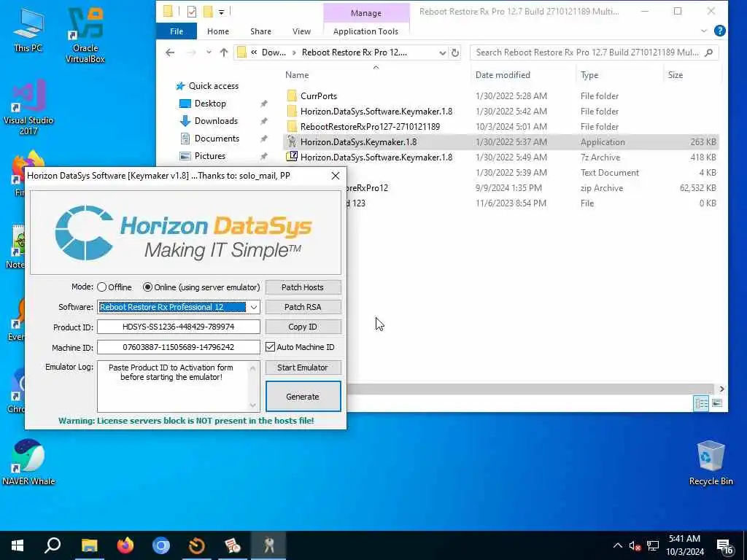Show hidden system tray icons
This screenshot has height=560, width=747.
(x=617, y=545)
